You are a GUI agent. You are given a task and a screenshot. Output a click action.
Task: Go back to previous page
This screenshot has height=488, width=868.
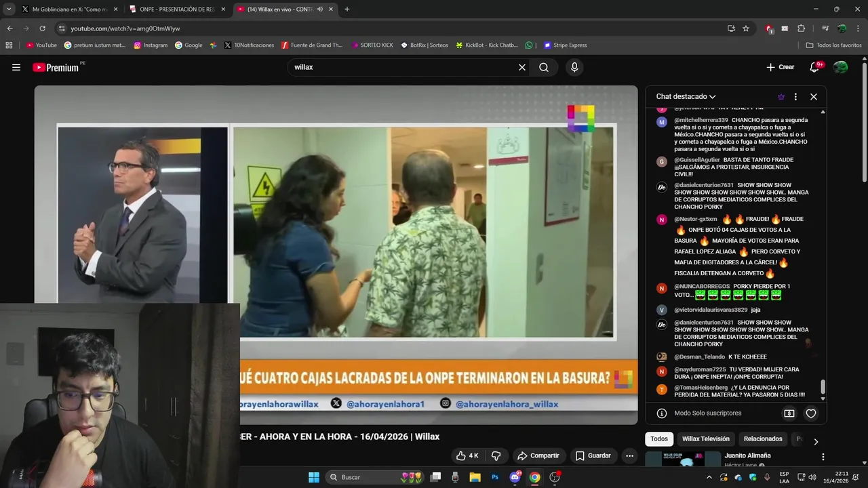(x=9, y=28)
